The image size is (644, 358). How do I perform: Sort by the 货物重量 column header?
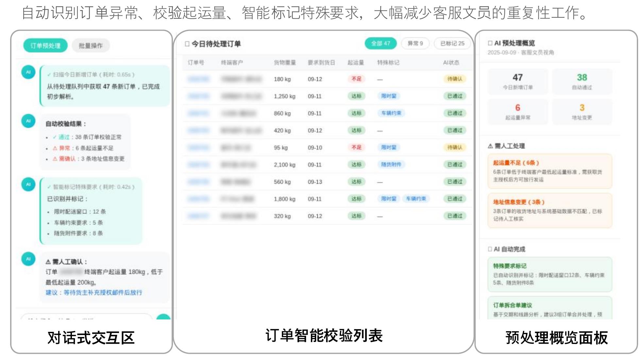[x=285, y=62]
